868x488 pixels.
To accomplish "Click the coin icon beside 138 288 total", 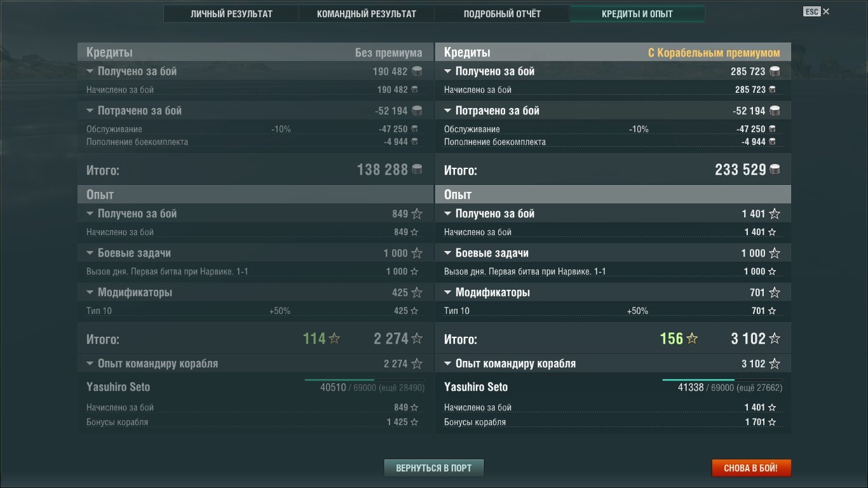I will point(416,169).
